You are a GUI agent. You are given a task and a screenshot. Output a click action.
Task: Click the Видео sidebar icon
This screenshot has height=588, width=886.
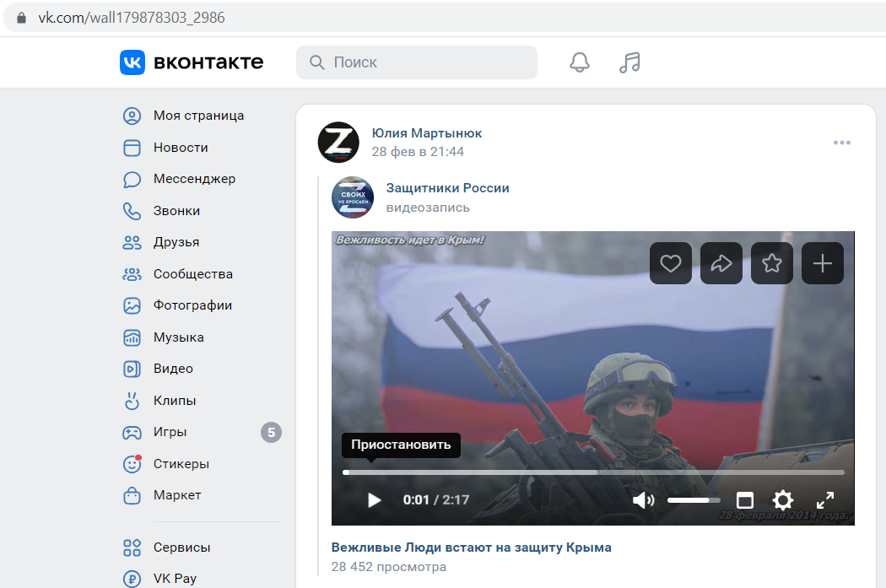click(132, 369)
